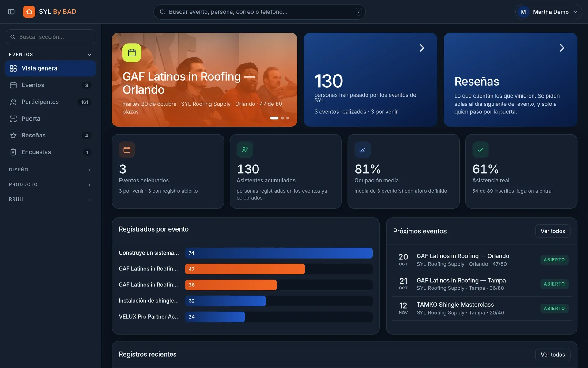
Task: Click the VELUX Pro Partner bar showing 24
Action: pos(215,317)
